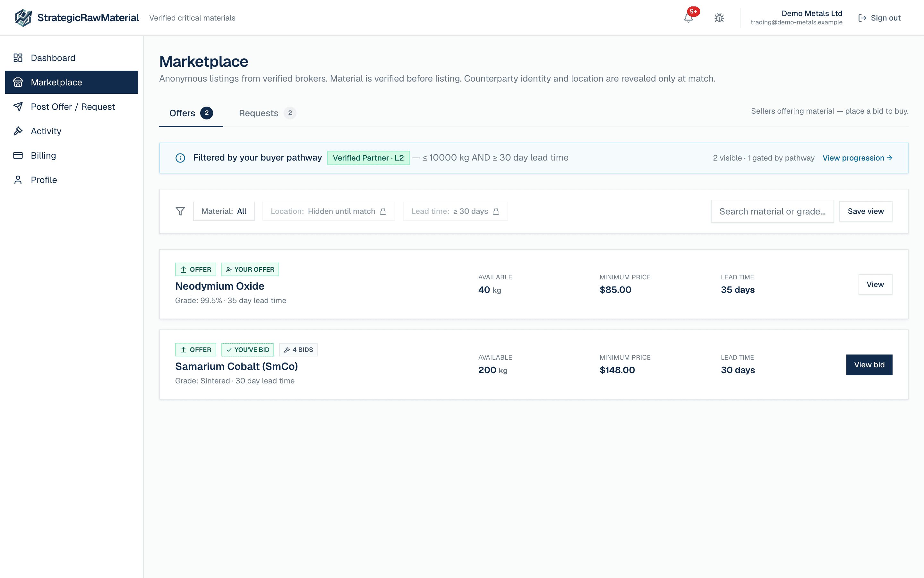
Task: Click View on the Neodymium Oxide offer
Action: tap(875, 285)
